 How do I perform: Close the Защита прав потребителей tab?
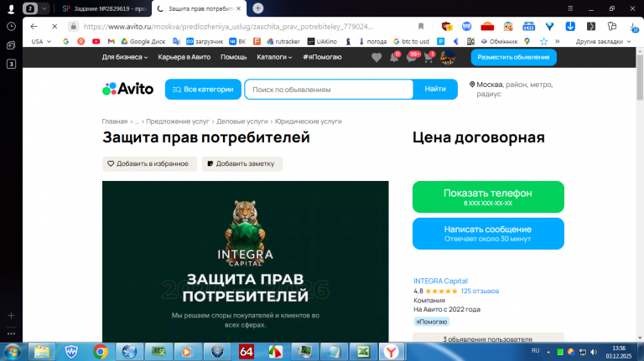pos(239,8)
